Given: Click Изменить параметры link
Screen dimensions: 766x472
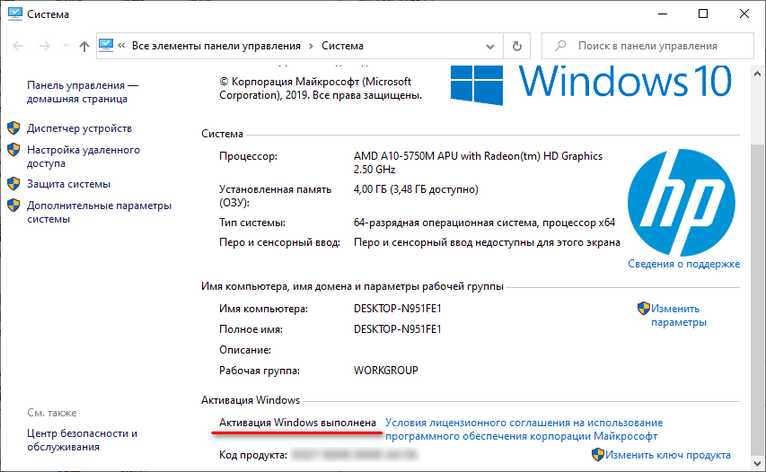Looking at the screenshot, I should (x=679, y=315).
